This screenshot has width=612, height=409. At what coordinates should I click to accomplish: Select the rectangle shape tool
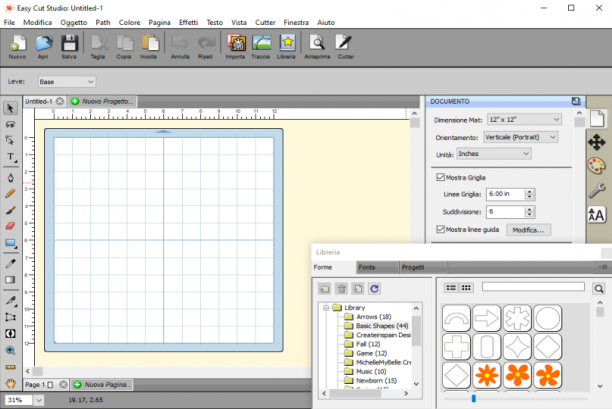(11, 243)
